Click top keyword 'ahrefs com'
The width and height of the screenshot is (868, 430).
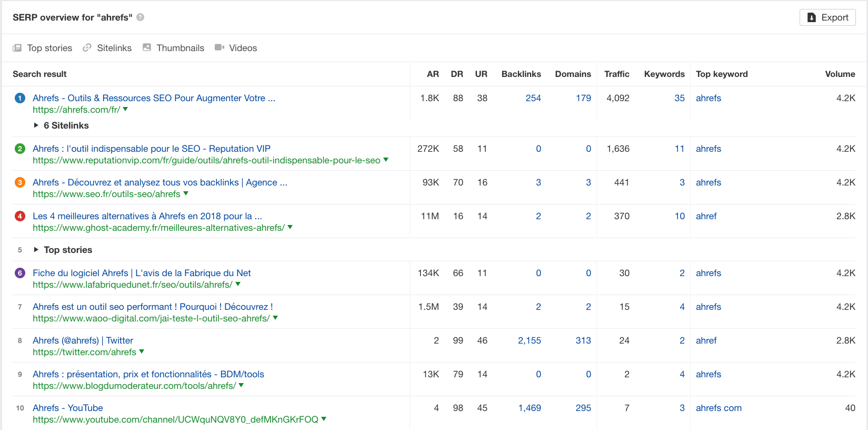(x=719, y=408)
